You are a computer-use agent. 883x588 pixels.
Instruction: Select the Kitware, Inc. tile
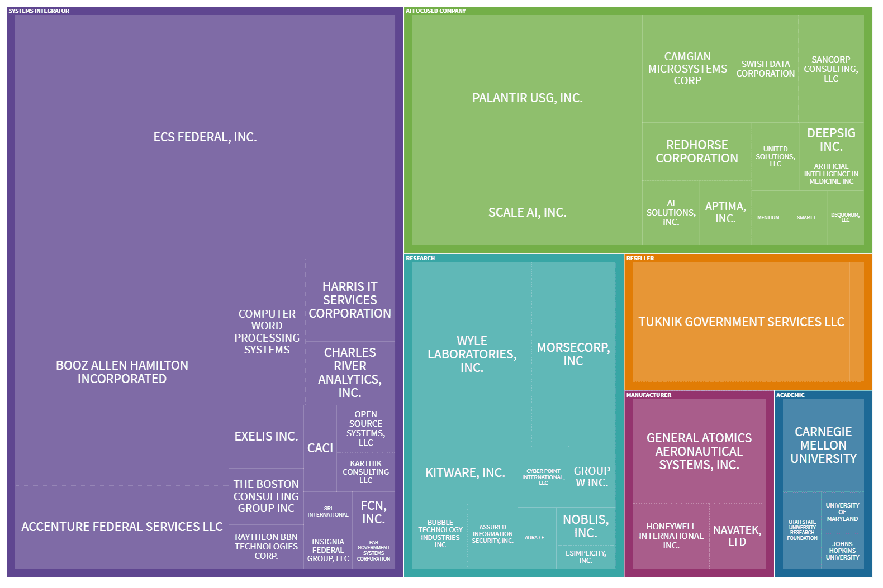[465, 473]
